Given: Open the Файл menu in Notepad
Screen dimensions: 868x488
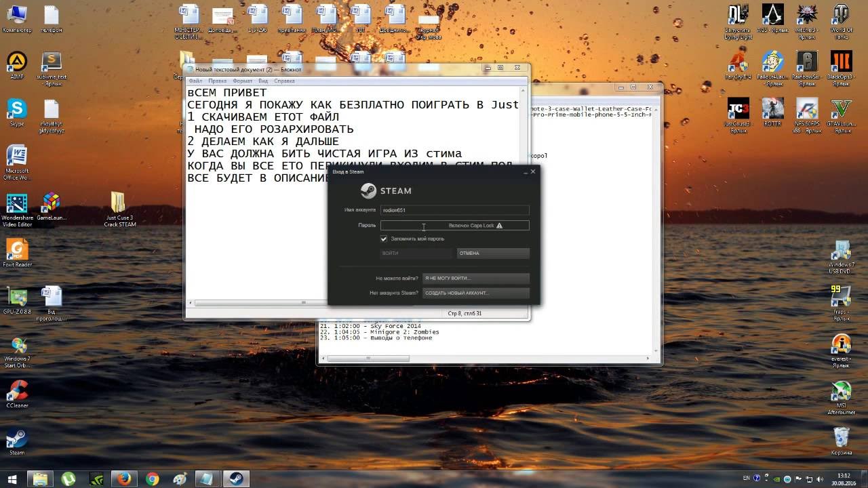Looking at the screenshot, I should point(195,81).
